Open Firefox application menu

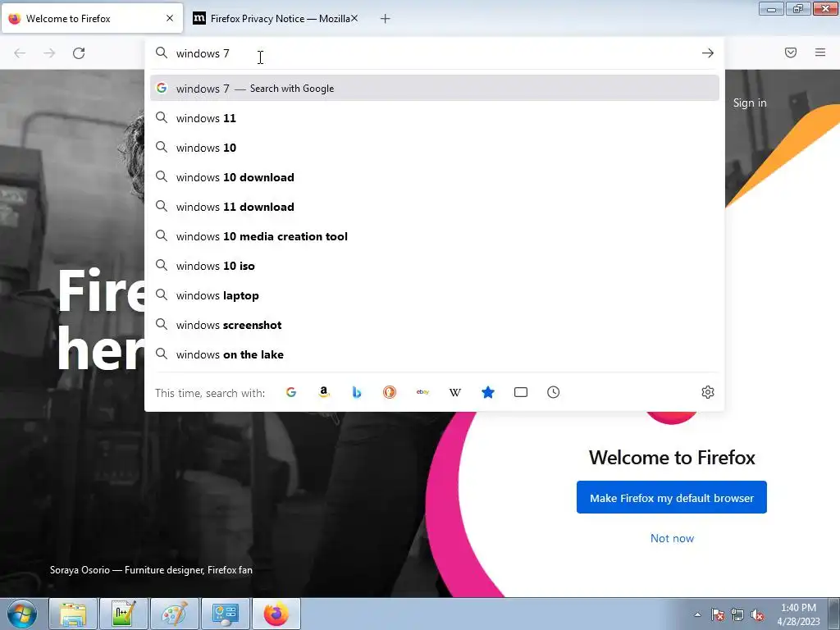pos(820,52)
